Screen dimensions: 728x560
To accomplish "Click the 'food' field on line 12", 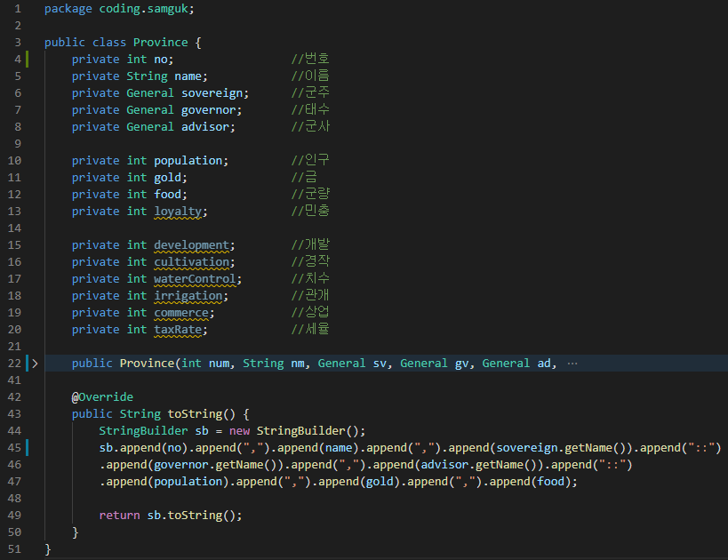I will [168, 195].
